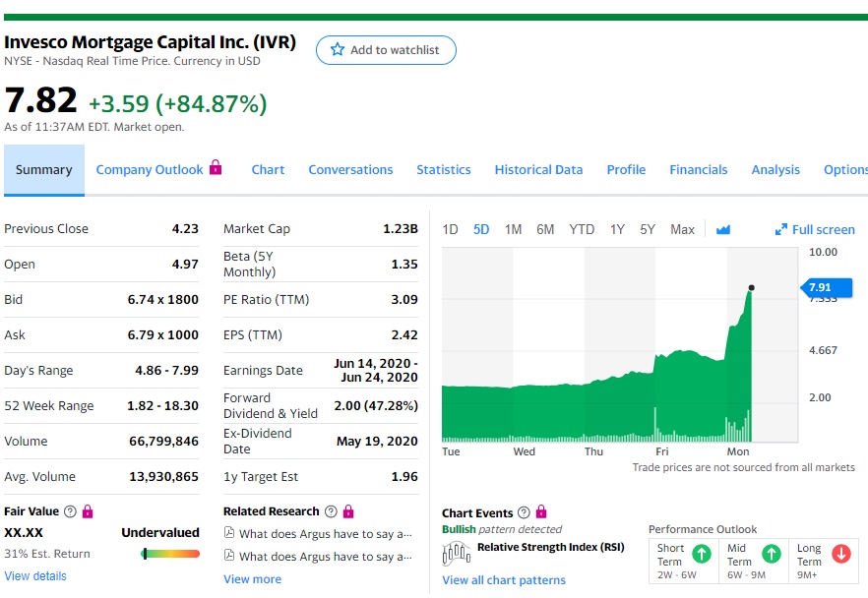Switch to the Chart tab
The height and width of the screenshot is (598, 868).
pyautogui.click(x=268, y=170)
